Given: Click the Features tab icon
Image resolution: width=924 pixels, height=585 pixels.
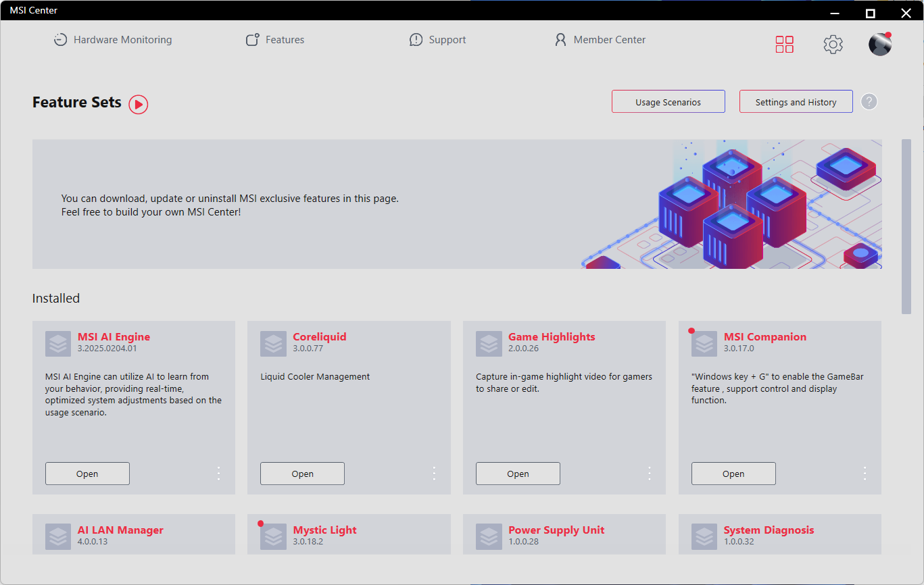Looking at the screenshot, I should coord(253,40).
